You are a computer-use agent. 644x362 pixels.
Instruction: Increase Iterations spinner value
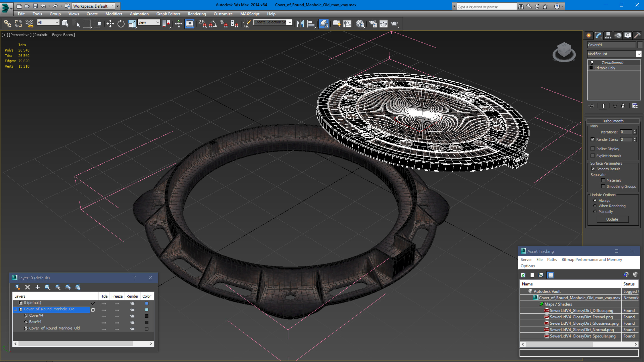click(635, 131)
